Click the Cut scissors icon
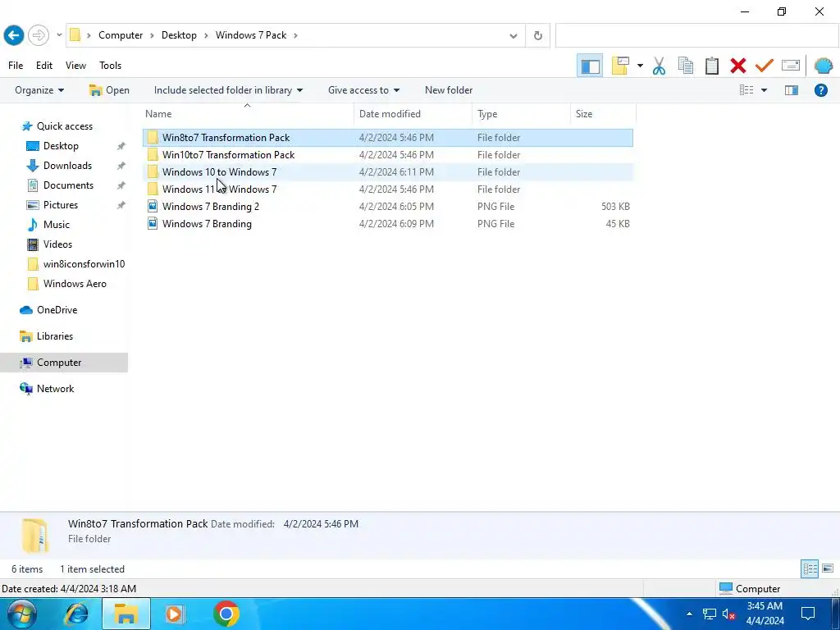 click(659, 66)
